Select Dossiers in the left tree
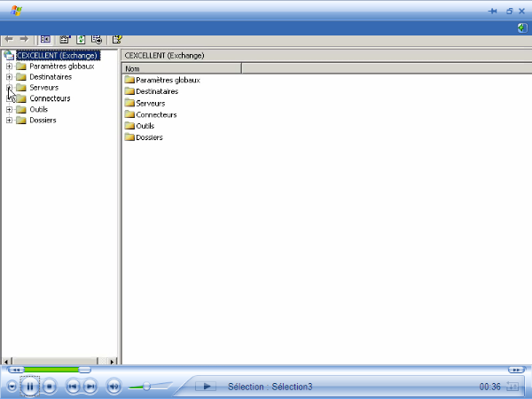The height and width of the screenshot is (399, 532). 43,120
